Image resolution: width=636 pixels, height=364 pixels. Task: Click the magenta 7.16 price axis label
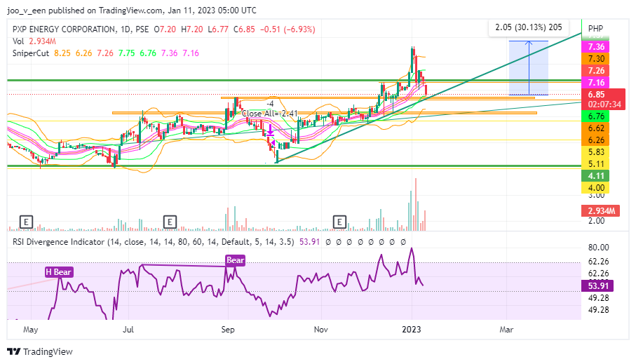(596, 82)
